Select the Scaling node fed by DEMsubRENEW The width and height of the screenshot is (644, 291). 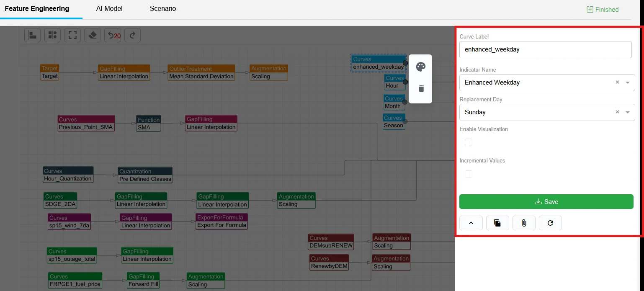(x=392, y=242)
